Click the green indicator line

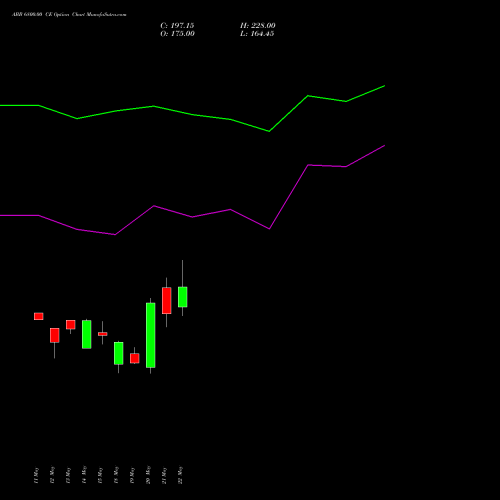point(192,114)
